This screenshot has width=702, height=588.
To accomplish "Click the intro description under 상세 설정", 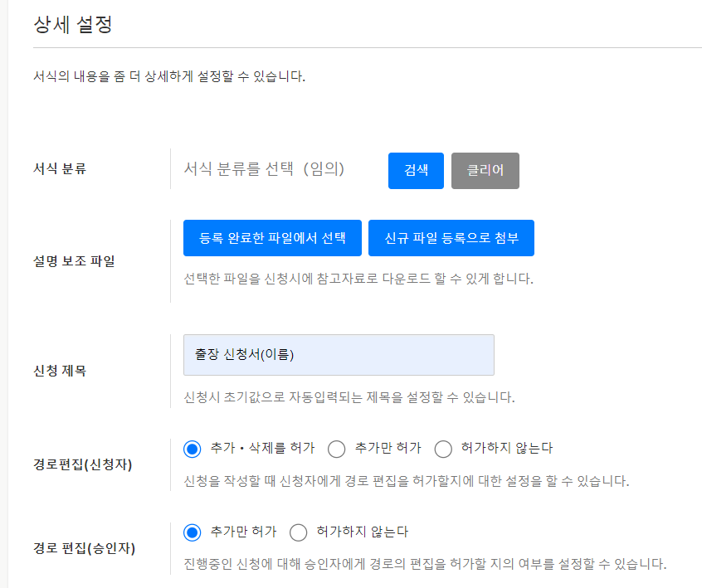I will (x=169, y=78).
